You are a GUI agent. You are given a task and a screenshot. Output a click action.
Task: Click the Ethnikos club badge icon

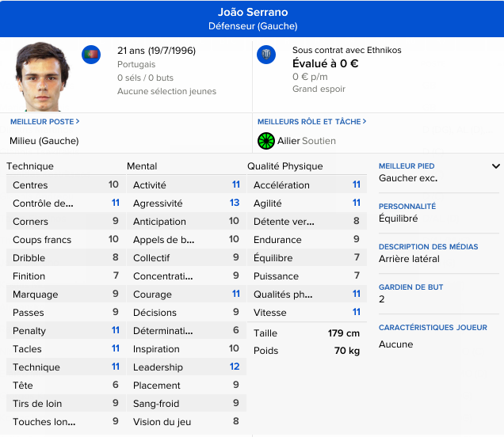pyautogui.click(x=266, y=55)
